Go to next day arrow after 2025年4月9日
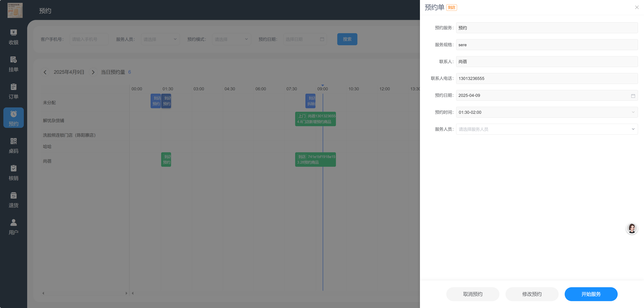Screen dimensions: 644x308 pyautogui.click(x=93, y=72)
